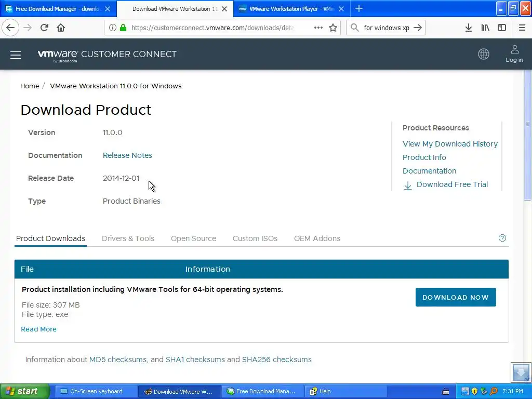Click the release date '2014-12-01'
Viewport: 532px width, 399px height.
121,178
